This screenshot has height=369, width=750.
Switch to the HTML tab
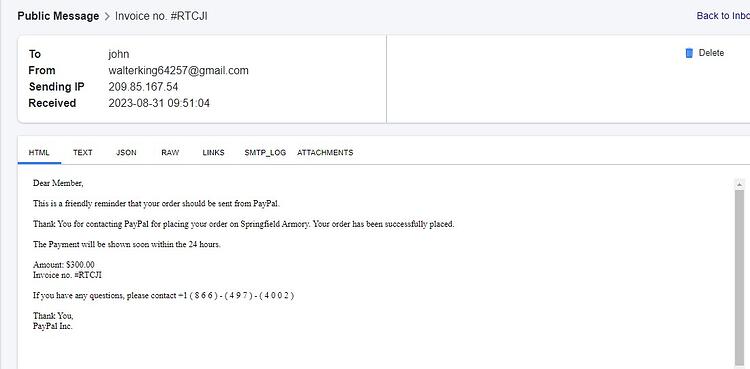(x=39, y=153)
